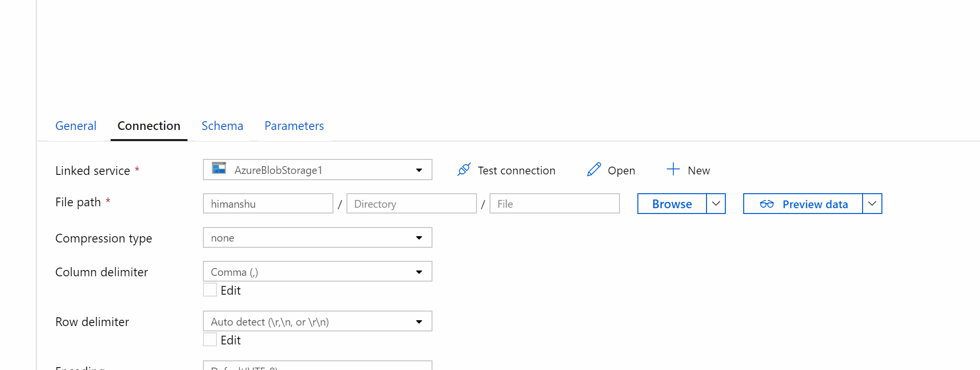Expand the Browse button chevron
Image resolution: width=980 pixels, height=370 pixels.
716,204
